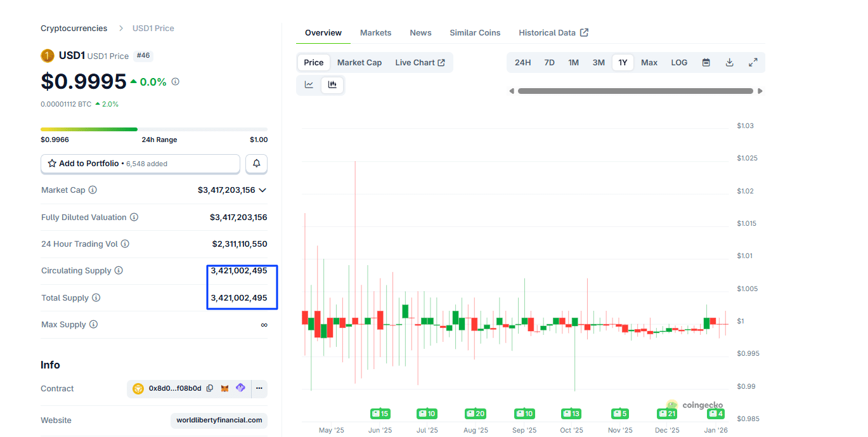Open the Market Cap info tooltip icon

click(93, 190)
